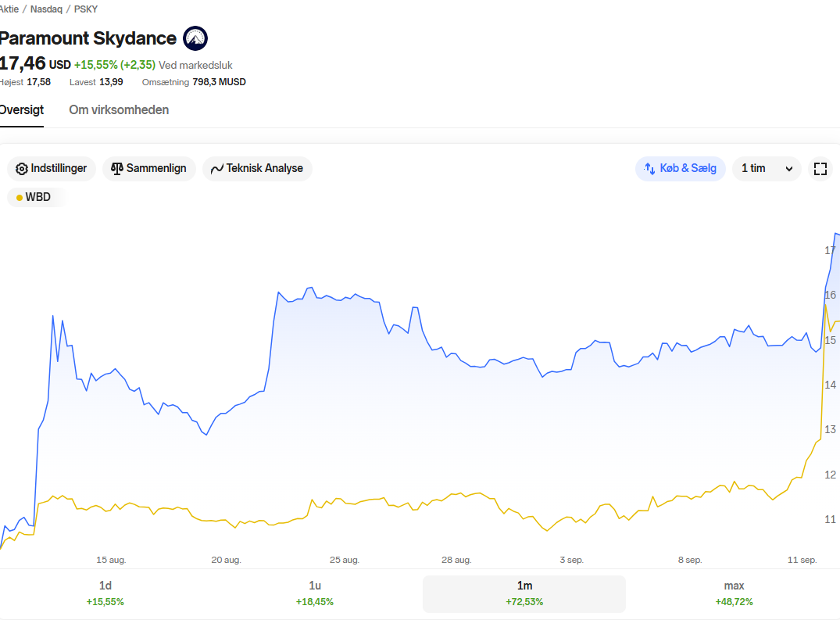
Task: Click the 20 aug. axis label
Action: (x=226, y=560)
